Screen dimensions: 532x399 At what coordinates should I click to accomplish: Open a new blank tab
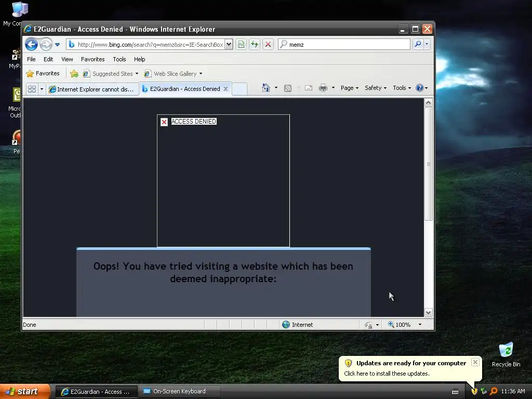pos(240,89)
